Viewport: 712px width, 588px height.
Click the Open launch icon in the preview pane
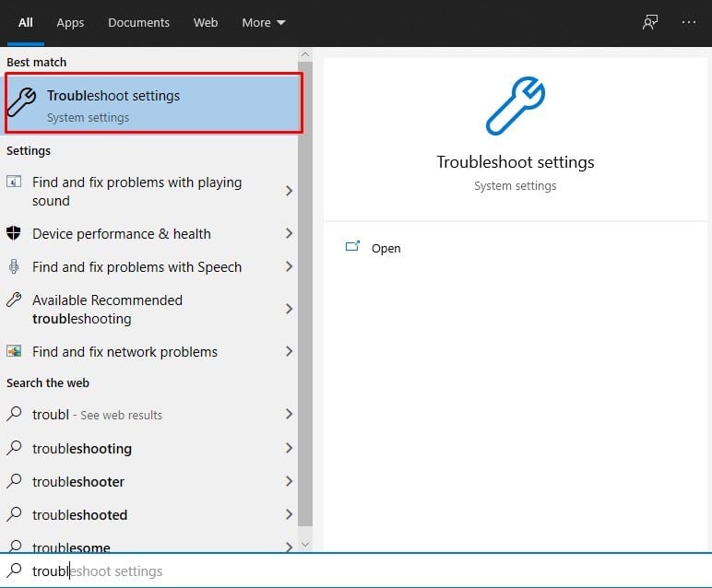pos(352,246)
